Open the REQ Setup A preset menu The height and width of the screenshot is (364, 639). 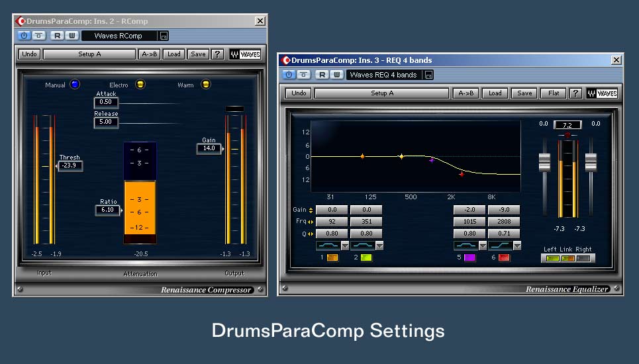[x=381, y=93]
